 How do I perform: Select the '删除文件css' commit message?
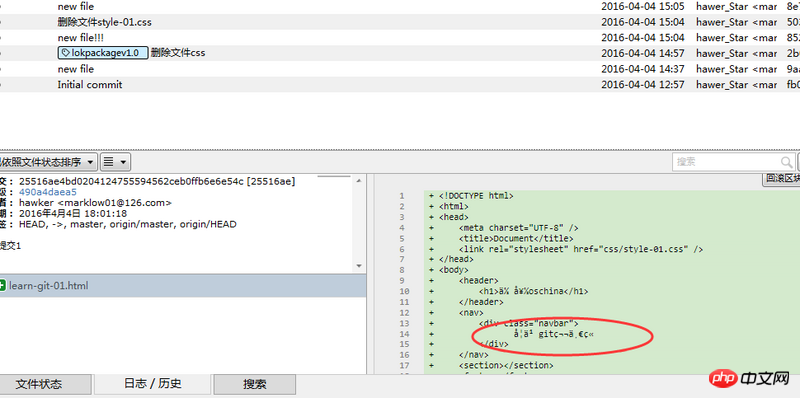[x=178, y=53]
